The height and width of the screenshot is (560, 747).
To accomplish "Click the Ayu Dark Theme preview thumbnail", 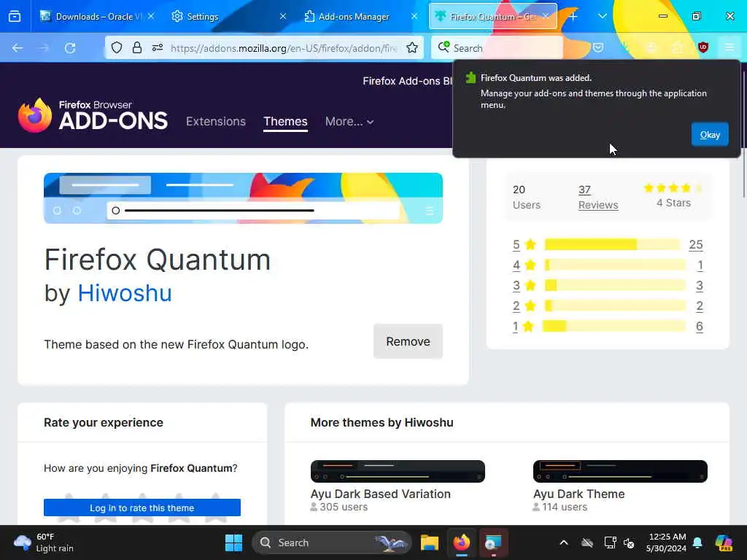I will (x=620, y=472).
